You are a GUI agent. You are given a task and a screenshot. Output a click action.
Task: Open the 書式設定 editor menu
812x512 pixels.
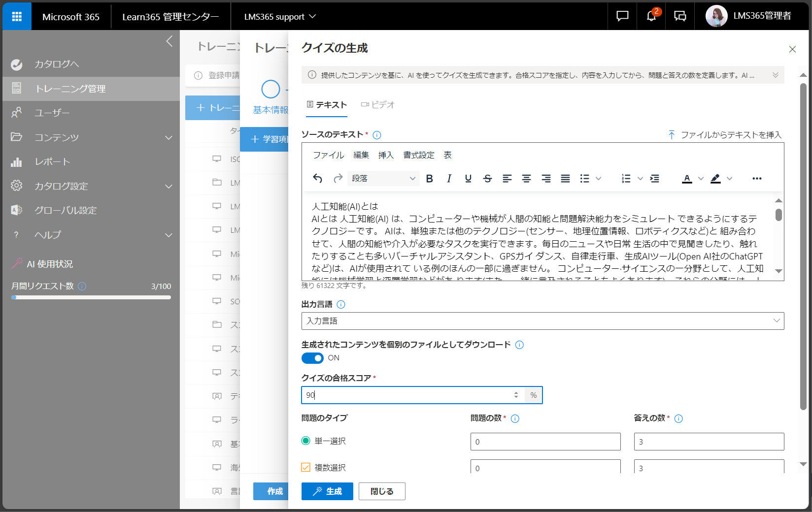[419, 155]
